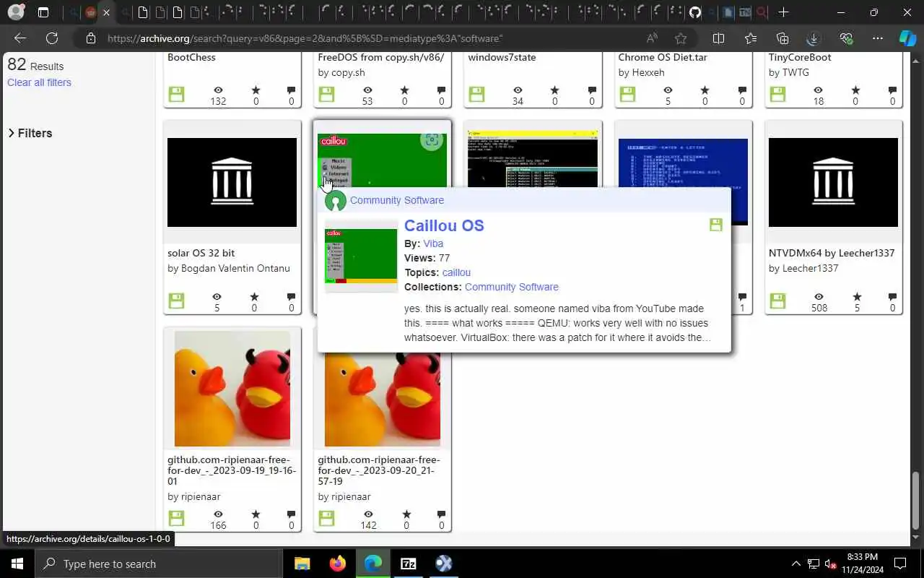Image resolution: width=924 pixels, height=578 pixels.
Task: Open solar OS 32 bit thumbnail
Action: (232, 182)
